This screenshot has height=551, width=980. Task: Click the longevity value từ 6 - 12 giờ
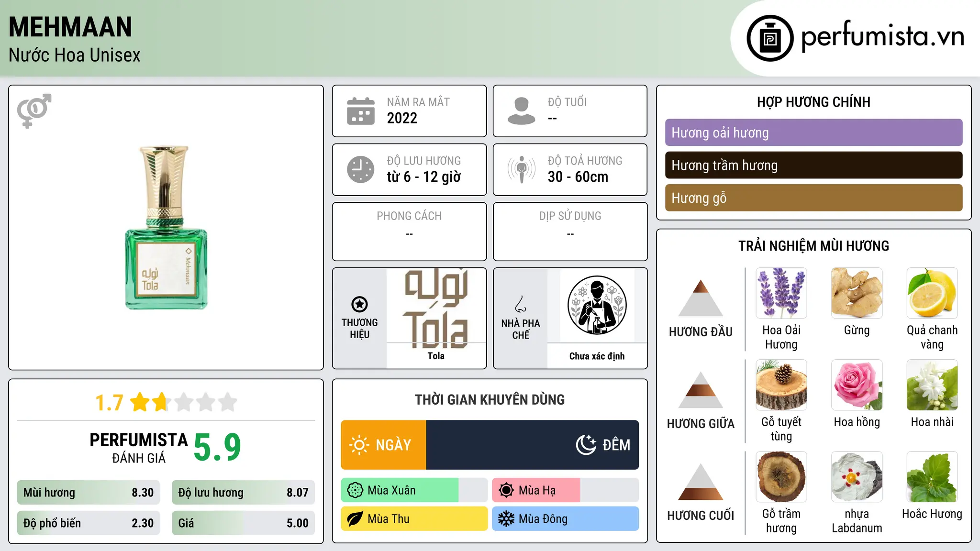(x=424, y=177)
